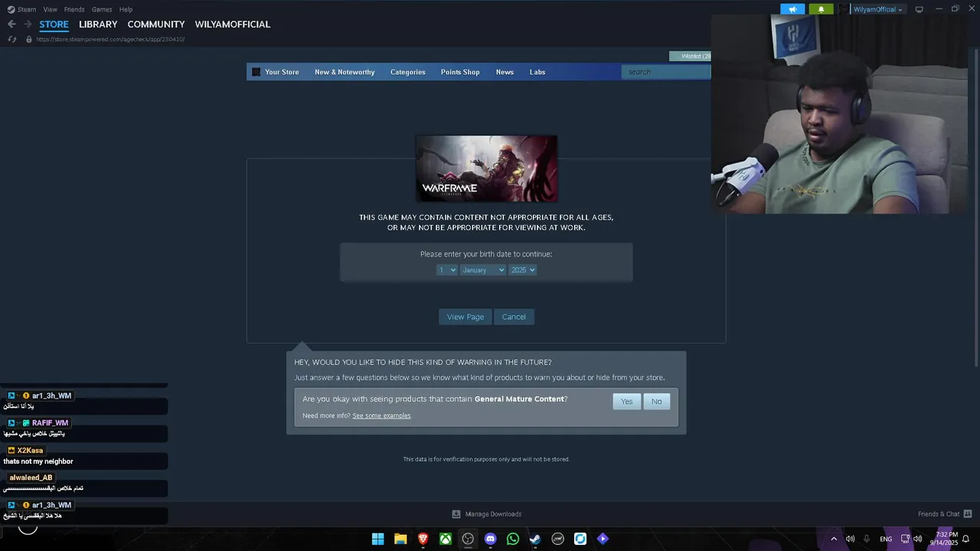Click the RAFIF_WM chat username
The height and width of the screenshot is (551, 980).
tap(51, 423)
